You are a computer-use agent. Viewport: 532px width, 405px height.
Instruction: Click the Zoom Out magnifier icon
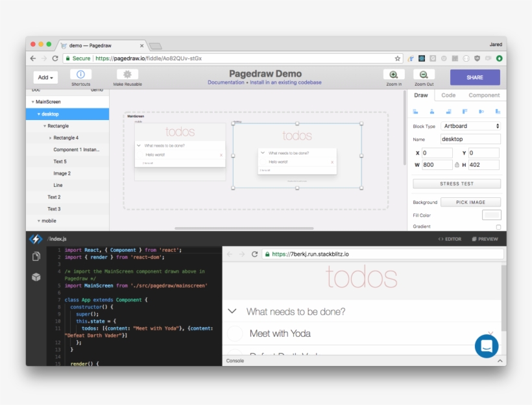[424, 75]
